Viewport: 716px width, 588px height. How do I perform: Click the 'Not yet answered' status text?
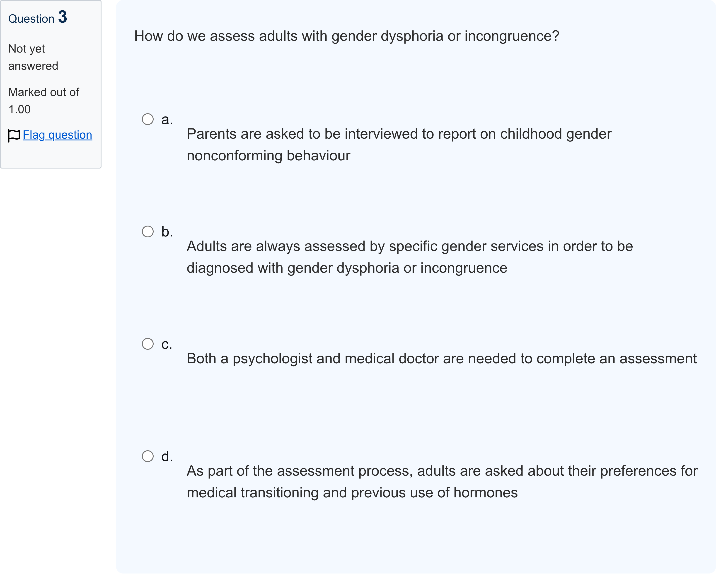click(x=33, y=57)
